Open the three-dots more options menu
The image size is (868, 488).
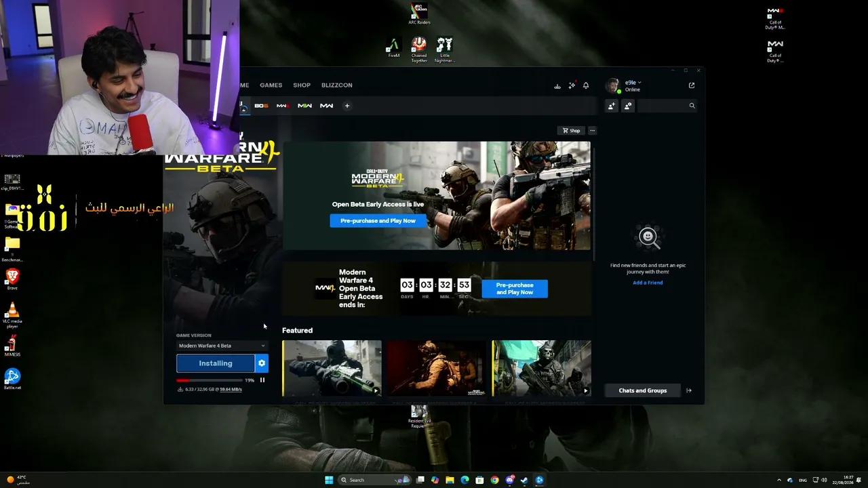point(592,130)
